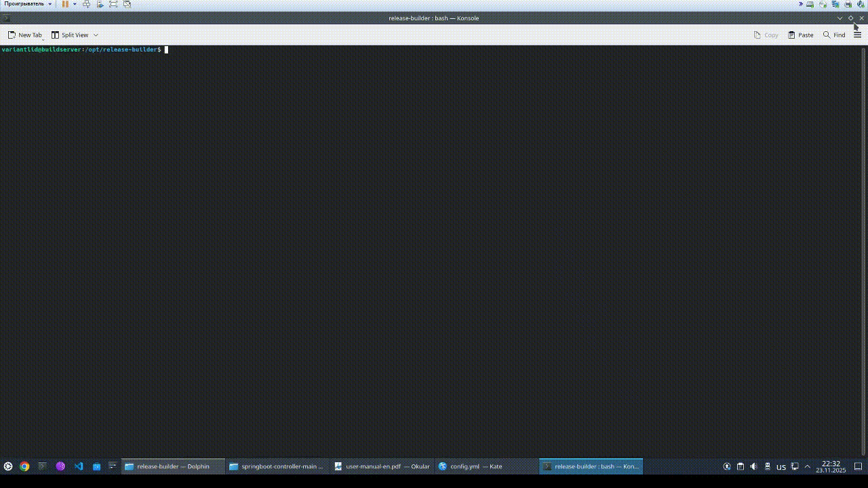Viewport: 868px width, 488px height.
Task: Expand the Split View dropdown chevron
Action: click(96, 35)
